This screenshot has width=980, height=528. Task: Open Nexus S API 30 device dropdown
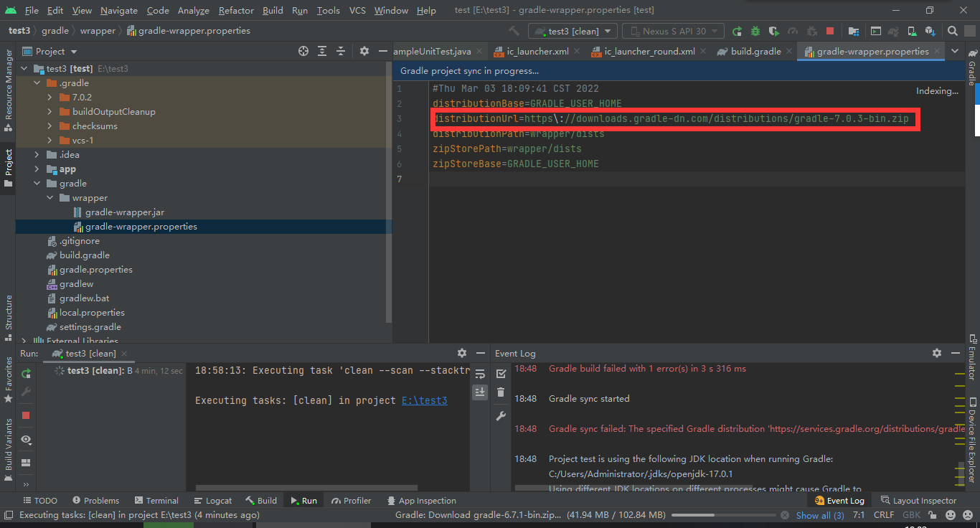coord(674,31)
